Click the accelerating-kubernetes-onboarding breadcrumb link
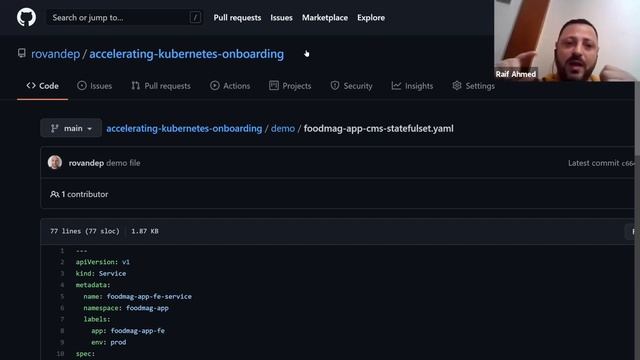This screenshot has width=640, height=360. click(184, 129)
